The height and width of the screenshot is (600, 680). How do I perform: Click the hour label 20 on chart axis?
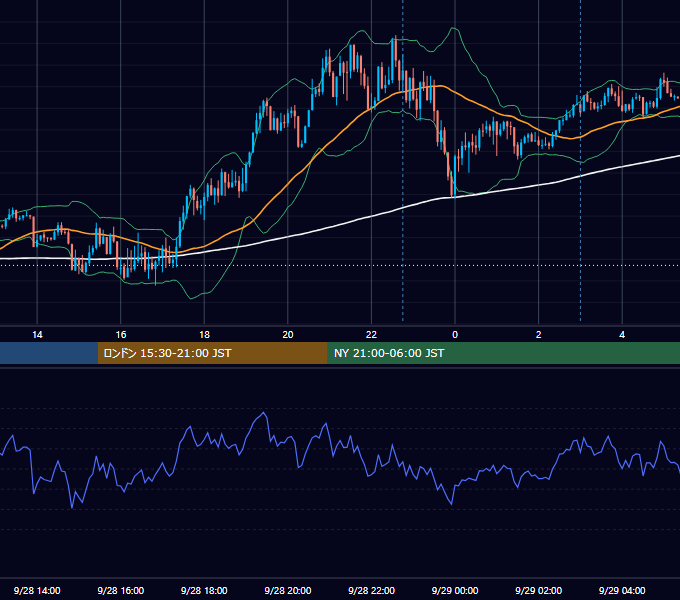(288, 335)
